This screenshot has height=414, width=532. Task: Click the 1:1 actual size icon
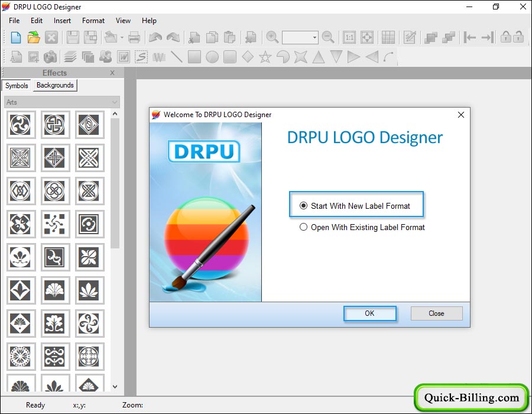pos(349,37)
